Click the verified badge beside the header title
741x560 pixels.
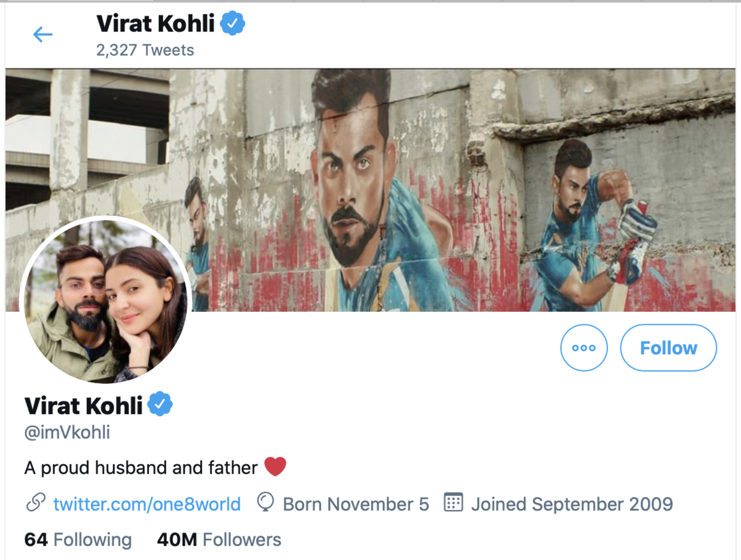click(233, 23)
